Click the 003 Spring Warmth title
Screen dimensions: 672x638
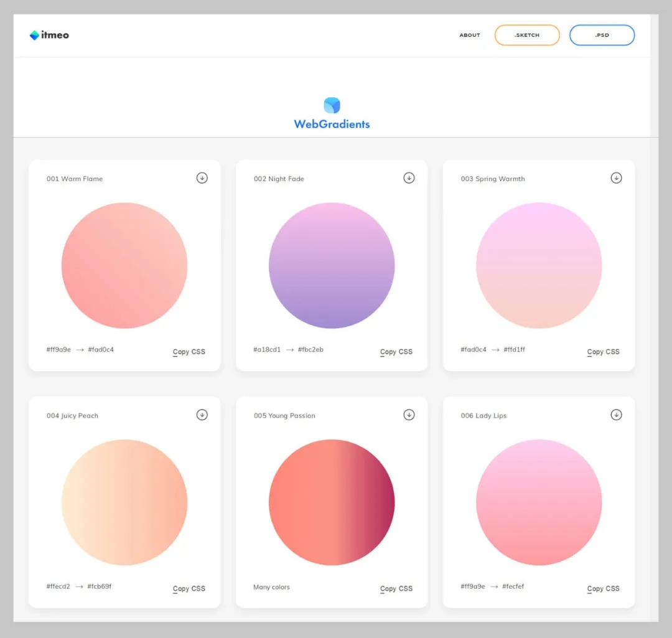point(492,179)
